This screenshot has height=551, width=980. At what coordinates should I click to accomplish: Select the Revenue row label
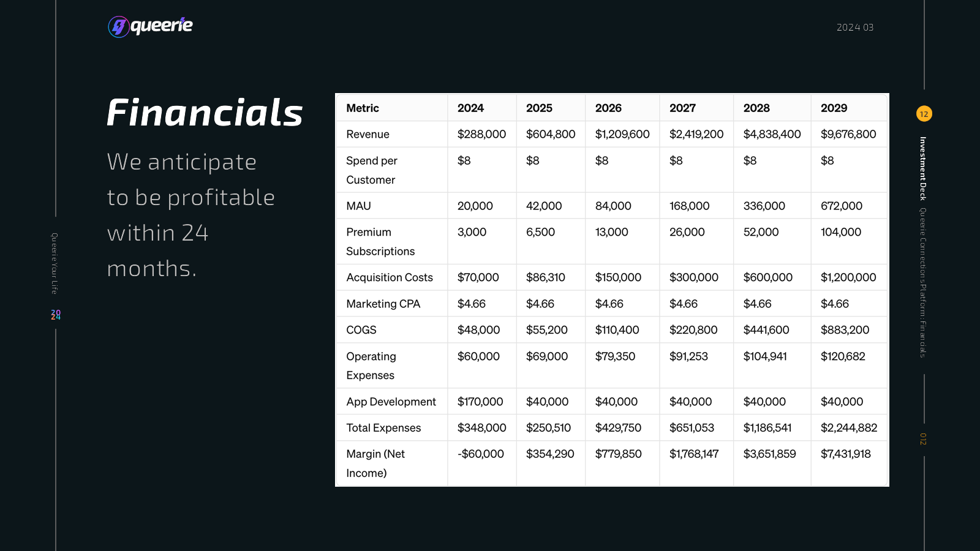(367, 135)
